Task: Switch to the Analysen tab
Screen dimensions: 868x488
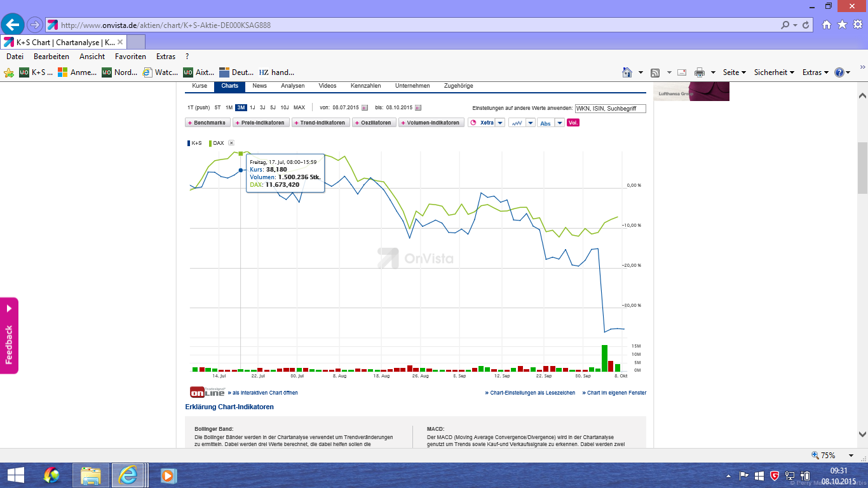Action: [293, 86]
